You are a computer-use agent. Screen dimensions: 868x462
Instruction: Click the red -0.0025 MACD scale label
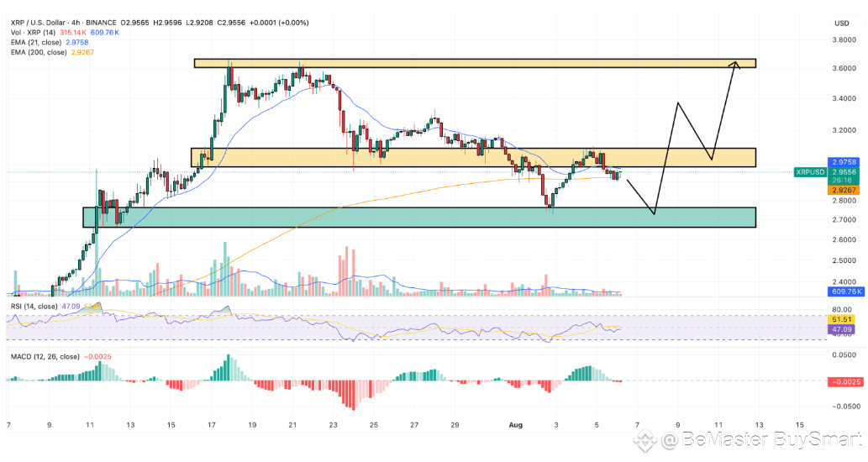click(x=845, y=381)
